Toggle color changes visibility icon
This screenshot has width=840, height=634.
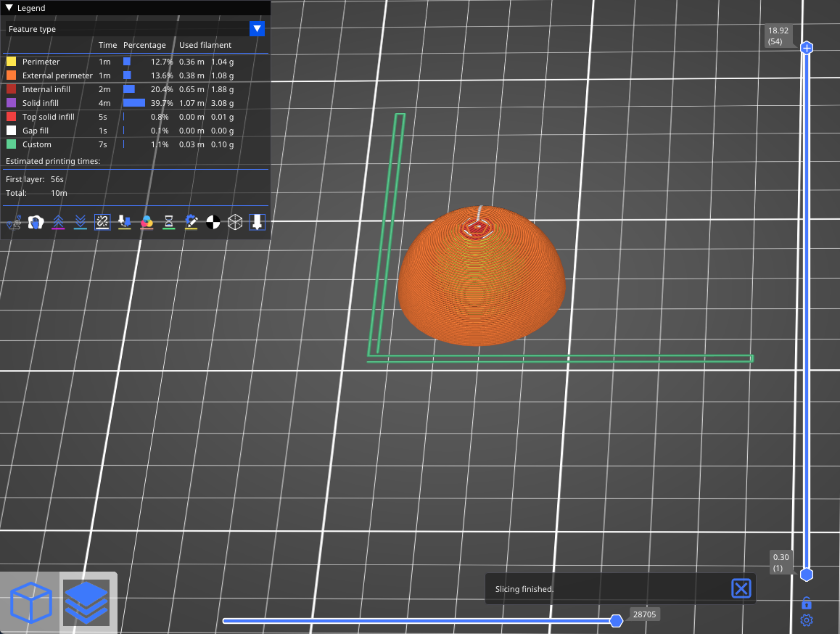[147, 223]
